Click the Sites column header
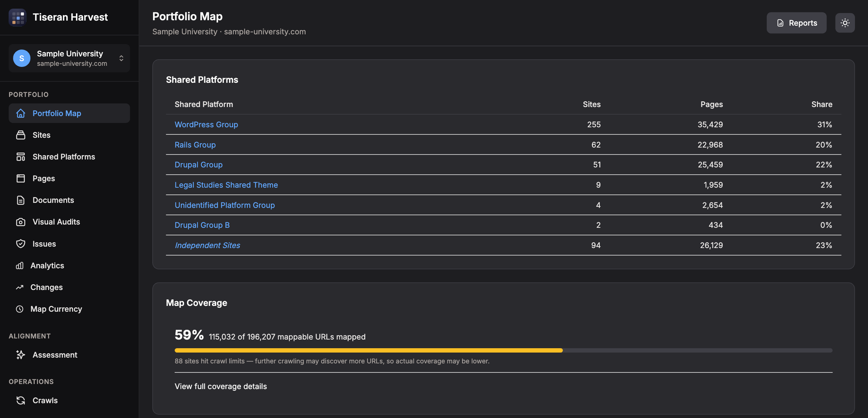The height and width of the screenshot is (418, 868). coord(592,104)
